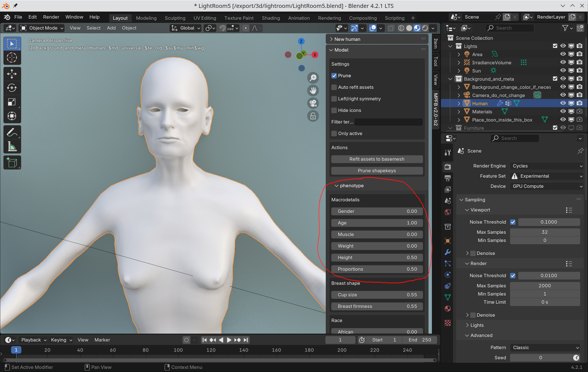
Task: Play the animation forward
Action: [x=229, y=340]
